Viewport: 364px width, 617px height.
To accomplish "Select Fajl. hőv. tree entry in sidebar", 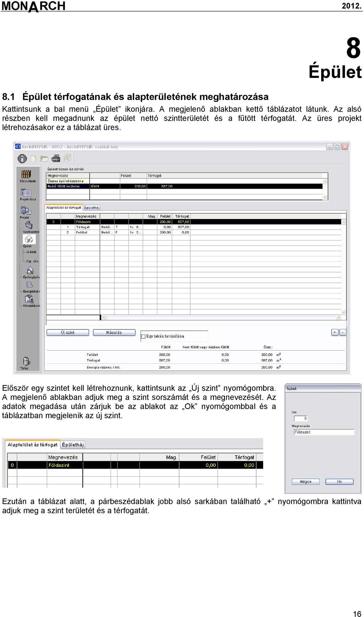I will click(33, 261).
